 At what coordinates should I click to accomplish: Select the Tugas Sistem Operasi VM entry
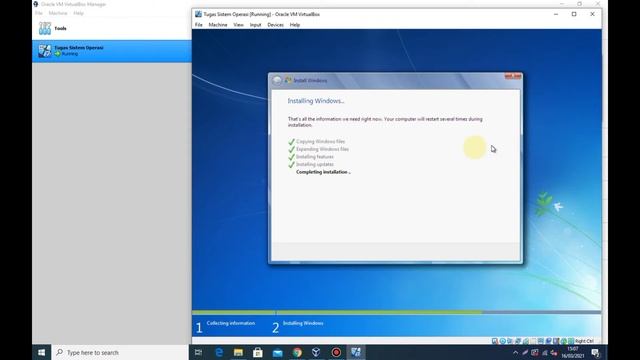111,51
